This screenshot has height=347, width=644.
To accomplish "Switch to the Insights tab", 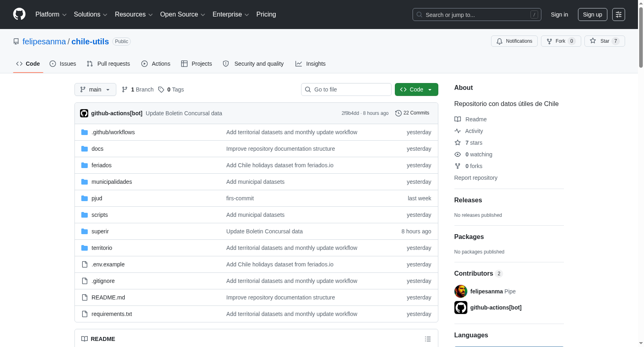I will pyautogui.click(x=310, y=64).
